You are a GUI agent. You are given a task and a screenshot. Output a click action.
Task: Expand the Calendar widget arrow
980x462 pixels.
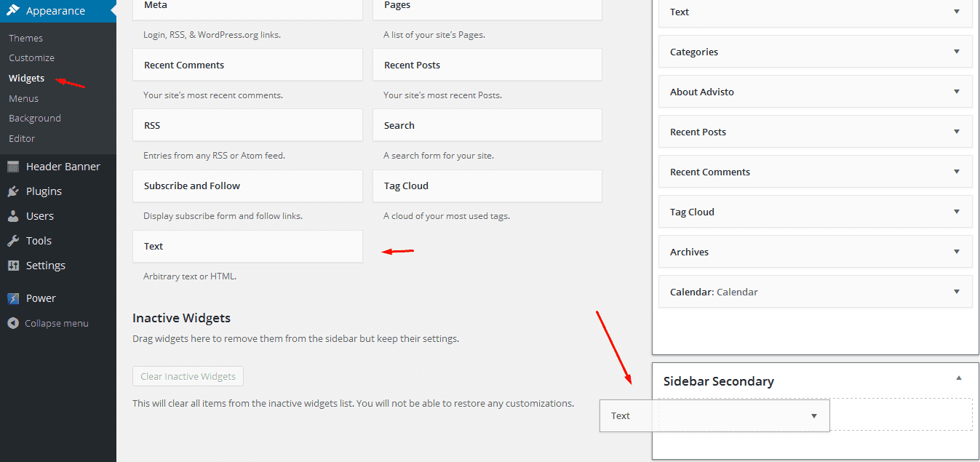click(956, 292)
